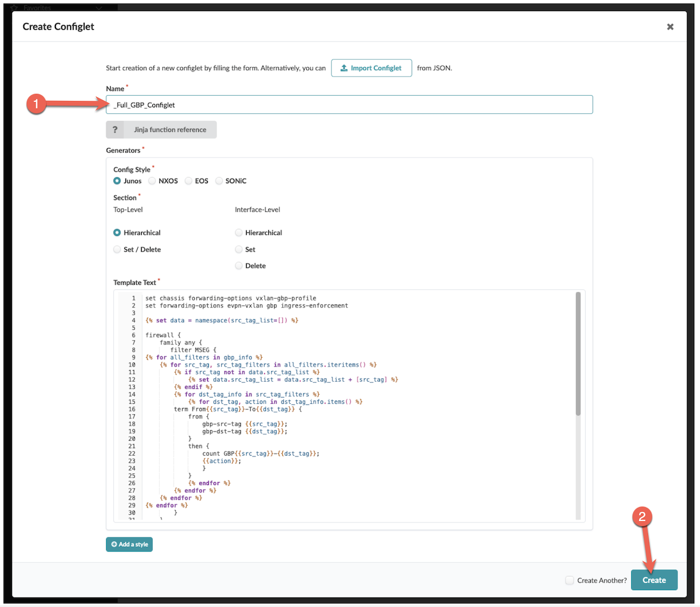Click the 'Interface-Level' section label
Viewport: 700px width, 607px height.
[258, 210]
